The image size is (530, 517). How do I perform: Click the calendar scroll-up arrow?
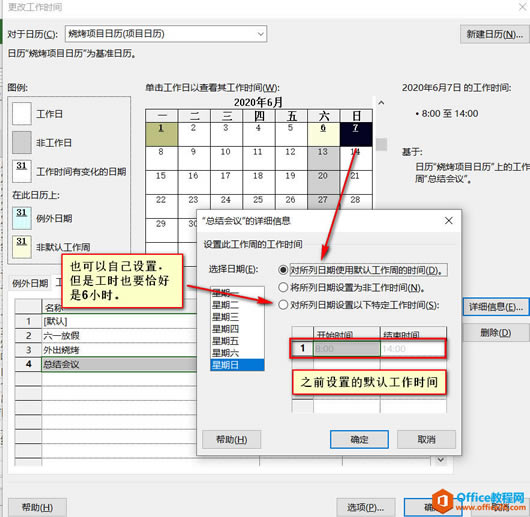point(381,103)
